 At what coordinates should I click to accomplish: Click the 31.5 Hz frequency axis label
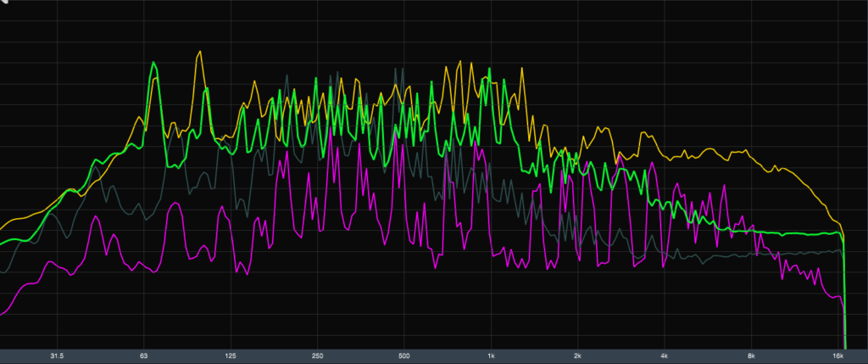click(x=57, y=356)
